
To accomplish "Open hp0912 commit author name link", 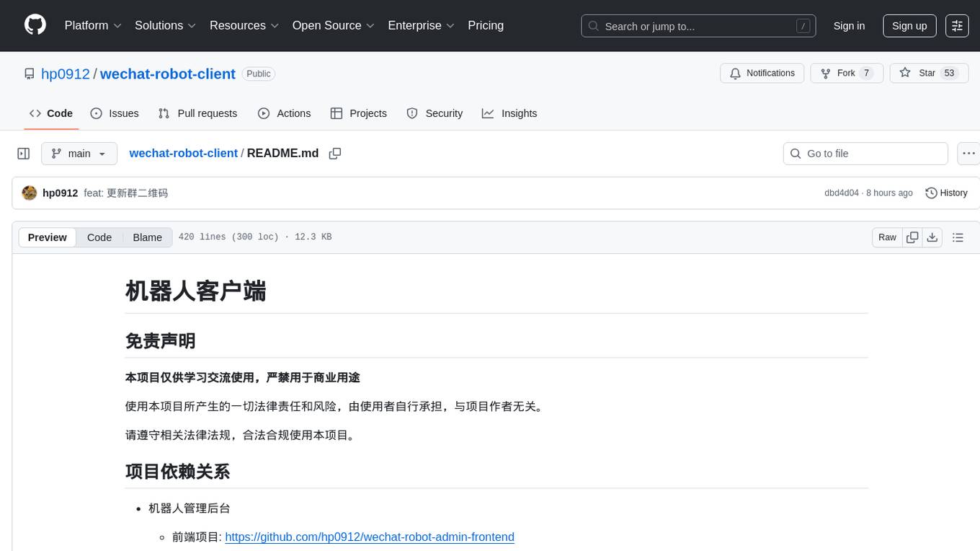I will [x=61, y=193].
